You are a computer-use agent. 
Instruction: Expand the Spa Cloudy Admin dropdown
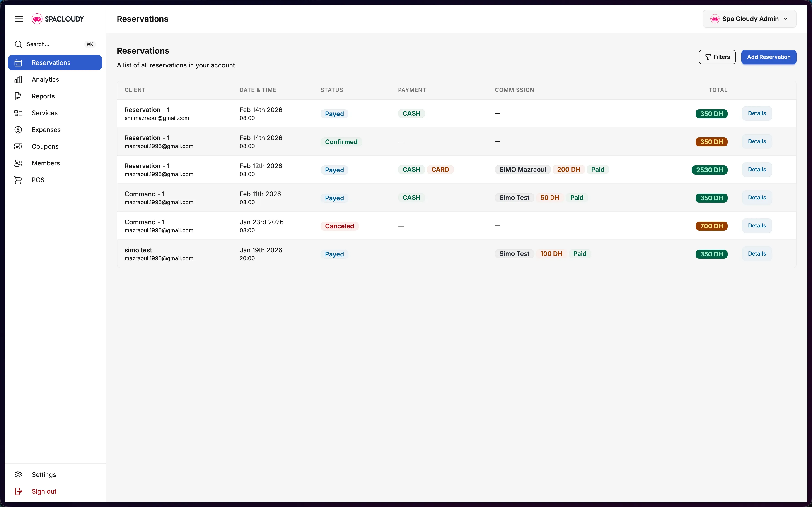[749, 19]
